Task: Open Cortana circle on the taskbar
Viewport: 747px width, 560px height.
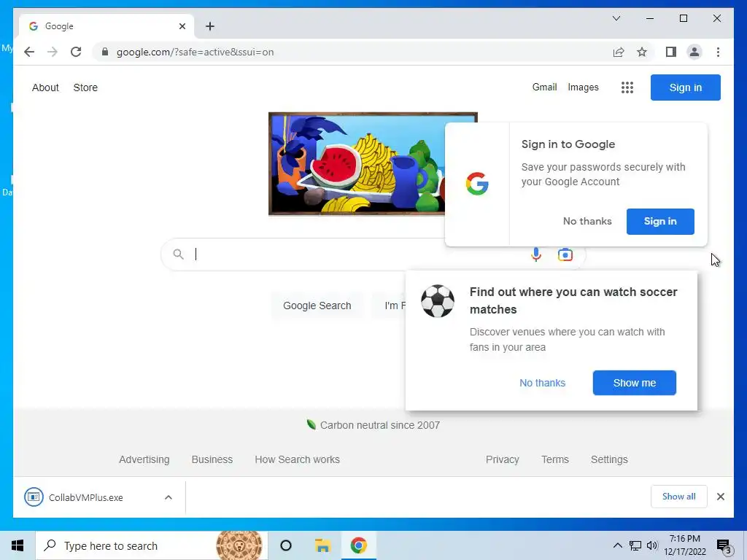Action: 286,545
